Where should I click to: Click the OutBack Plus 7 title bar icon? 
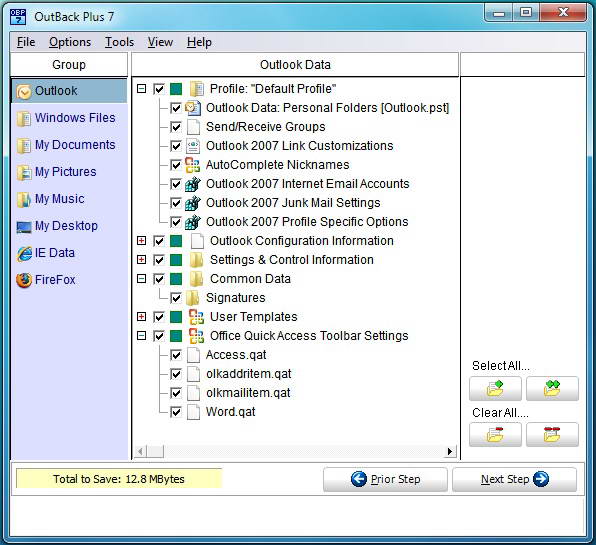click(18, 17)
